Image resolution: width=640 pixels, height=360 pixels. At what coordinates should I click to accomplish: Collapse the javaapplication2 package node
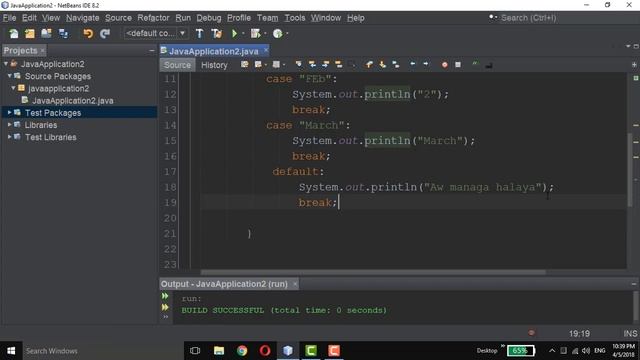13,88
